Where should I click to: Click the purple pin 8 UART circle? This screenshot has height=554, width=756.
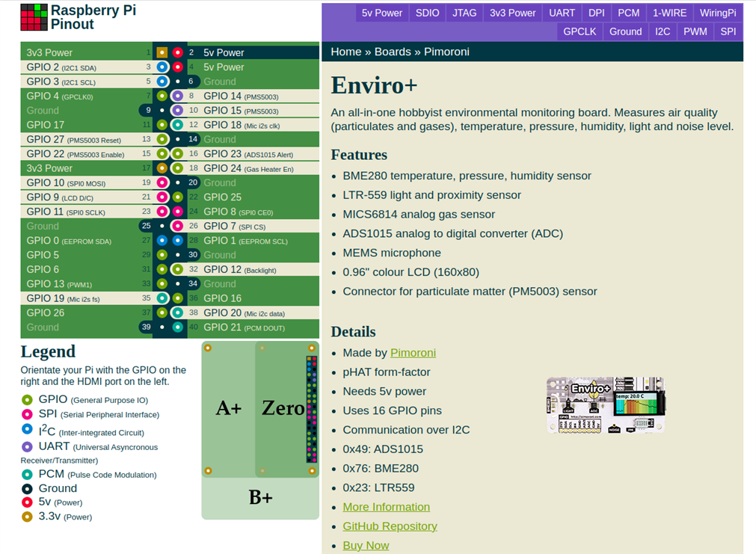coord(178,96)
